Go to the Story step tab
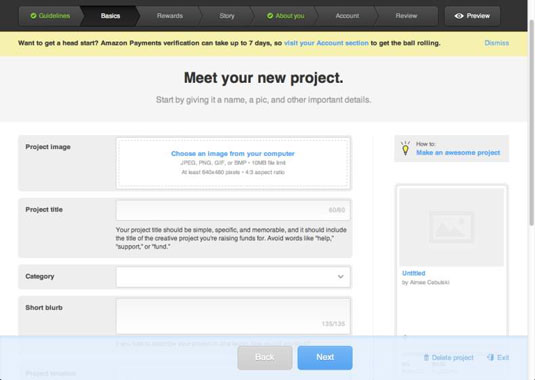Image resolution: width=535 pixels, height=380 pixels. click(227, 16)
